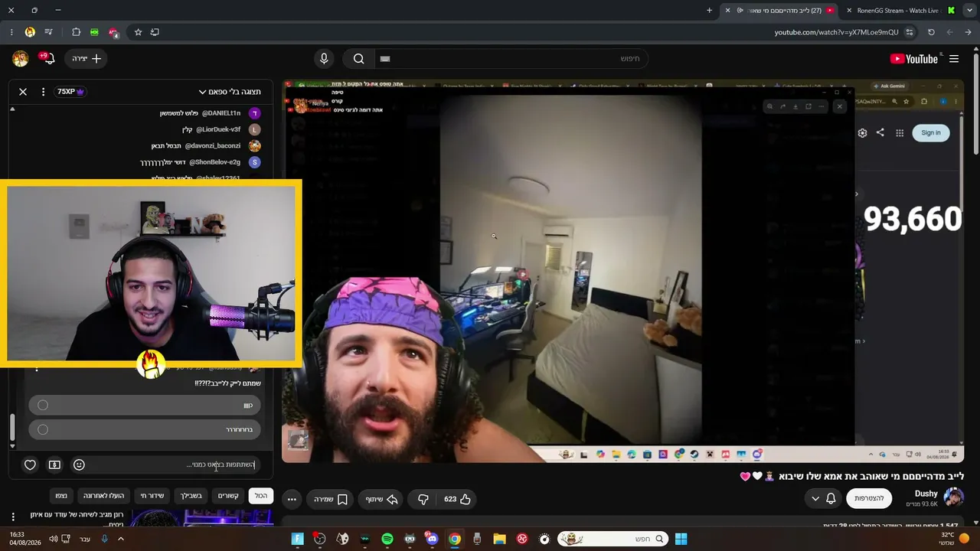Open the Windows Start menu
Viewport: 980px width, 551px height.
[681, 539]
